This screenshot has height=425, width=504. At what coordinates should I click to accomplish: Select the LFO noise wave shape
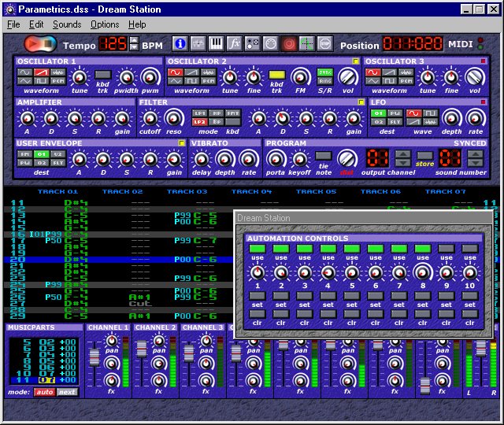click(431, 122)
